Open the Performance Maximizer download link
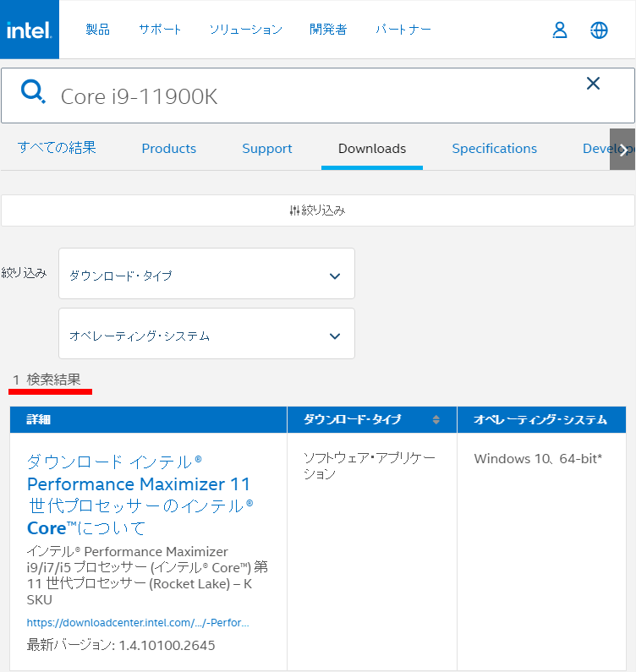 point(140,495)
